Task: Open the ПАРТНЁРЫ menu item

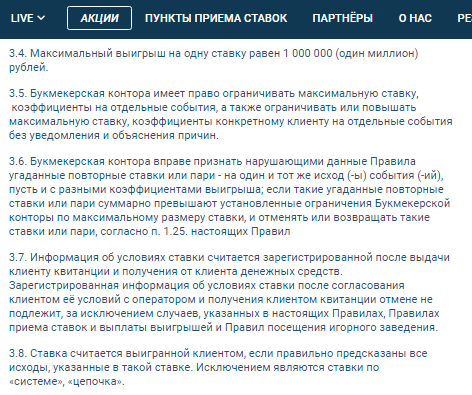Action: (342, 18)
